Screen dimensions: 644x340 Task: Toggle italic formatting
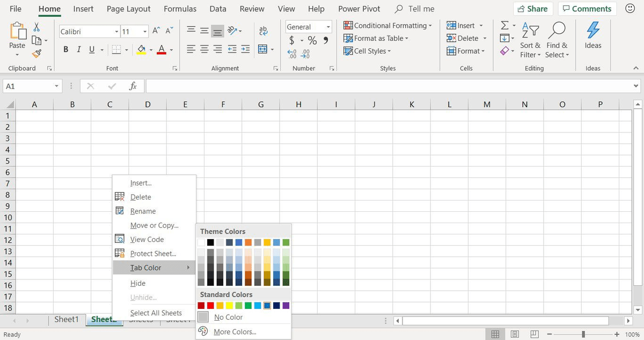point(78,49)
